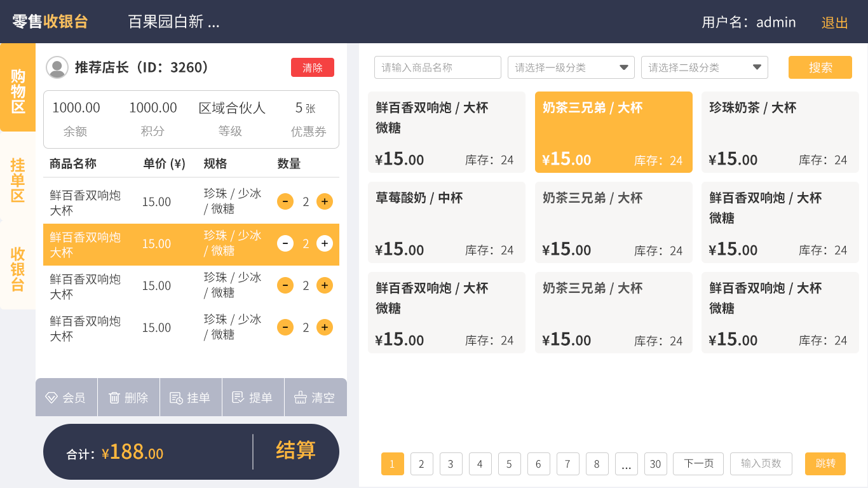Decrease quantity of the third cart item
Image resolution: width=868 pixels, height=488 pixels.
tap(285, 285)
